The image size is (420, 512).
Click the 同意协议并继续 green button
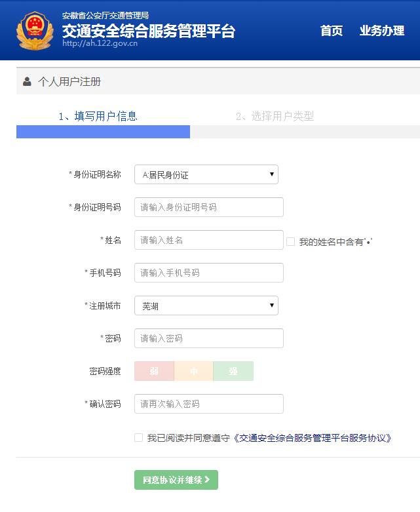pyautogui.click(x=176, y=480)
